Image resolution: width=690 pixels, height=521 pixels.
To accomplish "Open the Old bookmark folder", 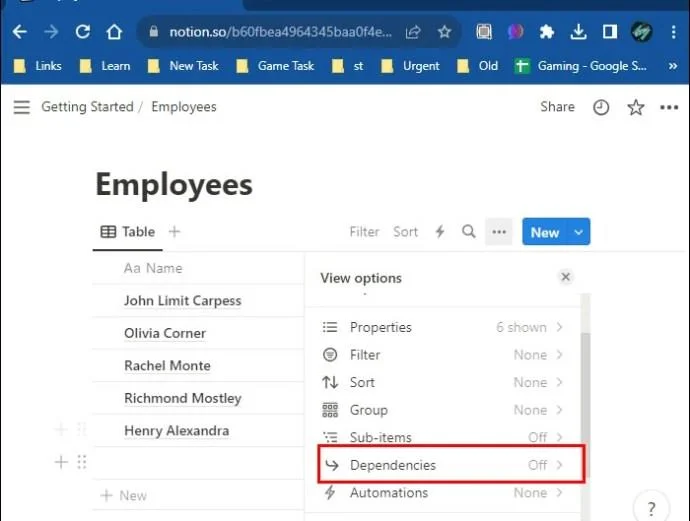I will [x=477, y=66].
